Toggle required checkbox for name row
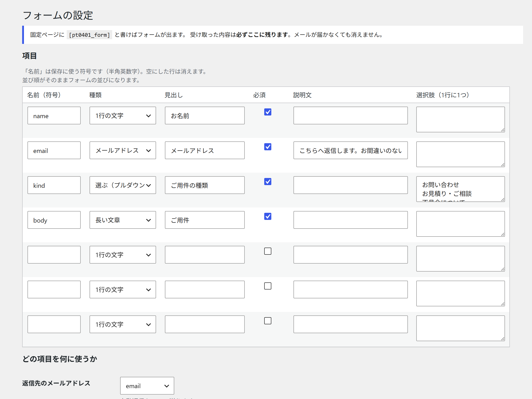 point(268,112)
